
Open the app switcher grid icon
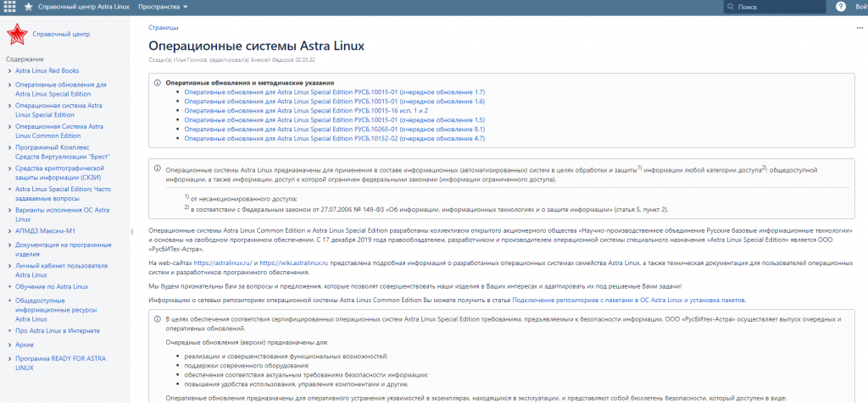pos(9,7)
